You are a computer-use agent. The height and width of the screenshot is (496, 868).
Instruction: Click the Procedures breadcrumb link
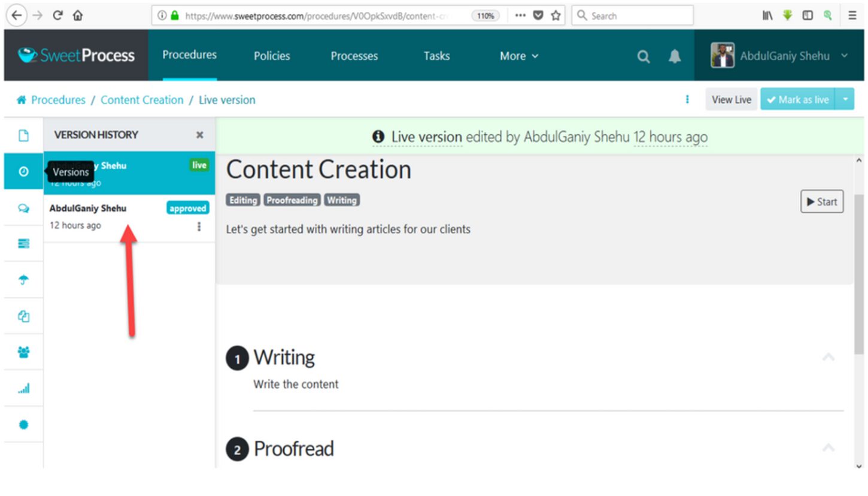[x=58, y=100]
